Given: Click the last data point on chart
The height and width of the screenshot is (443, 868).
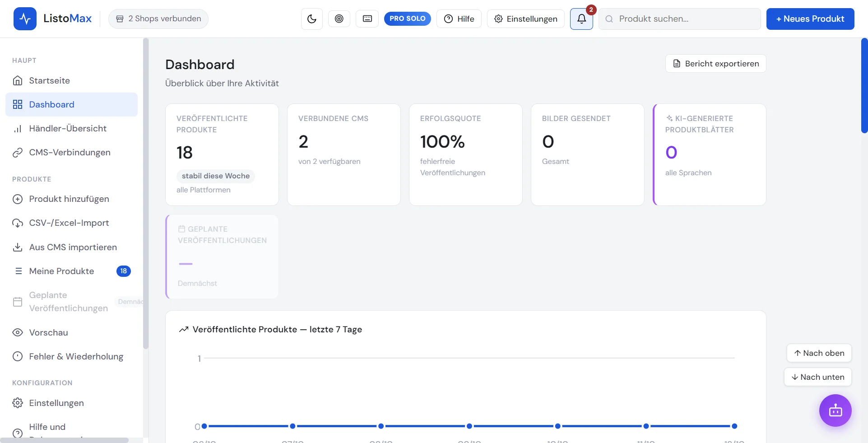Looking at the screenshot, I should click(x=734, y=426).
